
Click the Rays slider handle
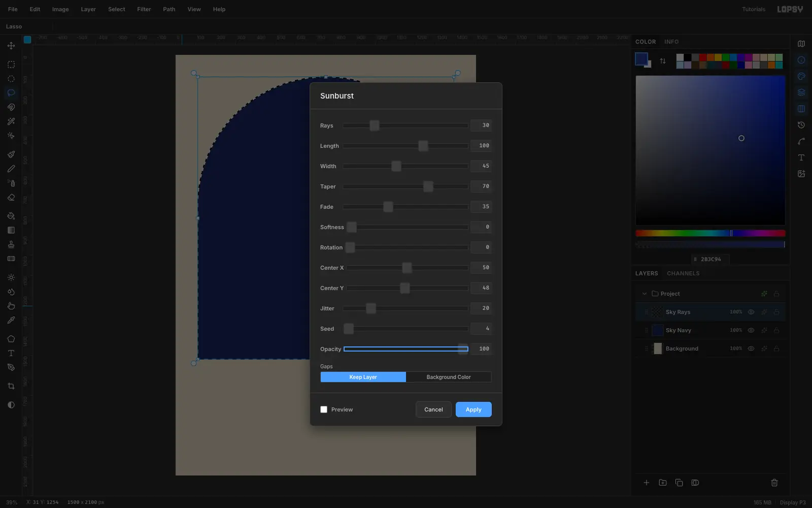[375, 125]
